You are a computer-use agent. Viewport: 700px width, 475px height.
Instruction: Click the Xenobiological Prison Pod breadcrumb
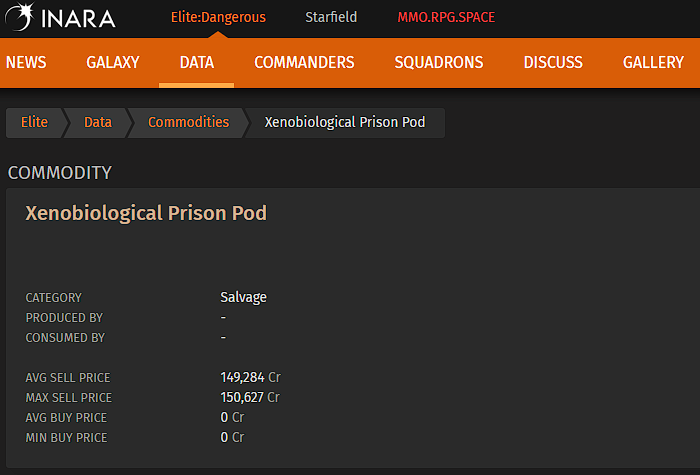[x=345, y=122]
